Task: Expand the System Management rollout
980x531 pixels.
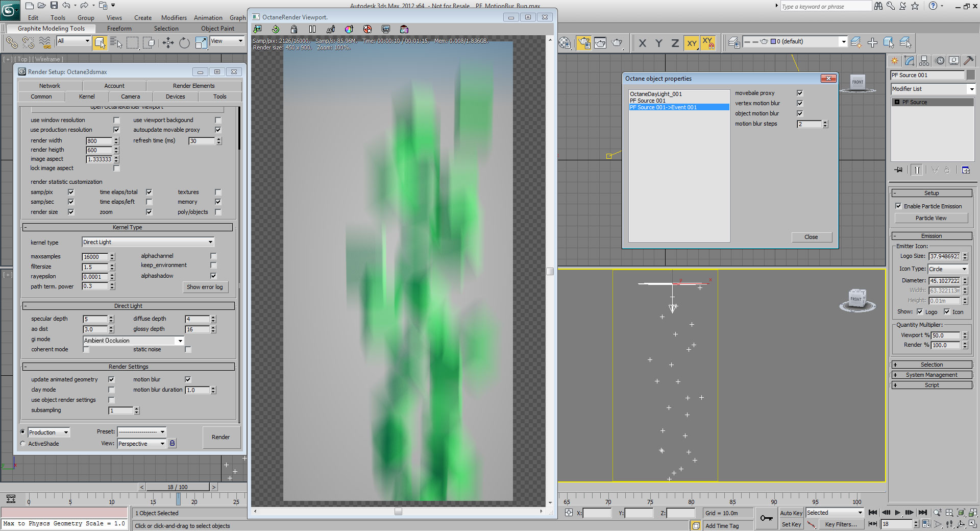Action: point(932,375)
